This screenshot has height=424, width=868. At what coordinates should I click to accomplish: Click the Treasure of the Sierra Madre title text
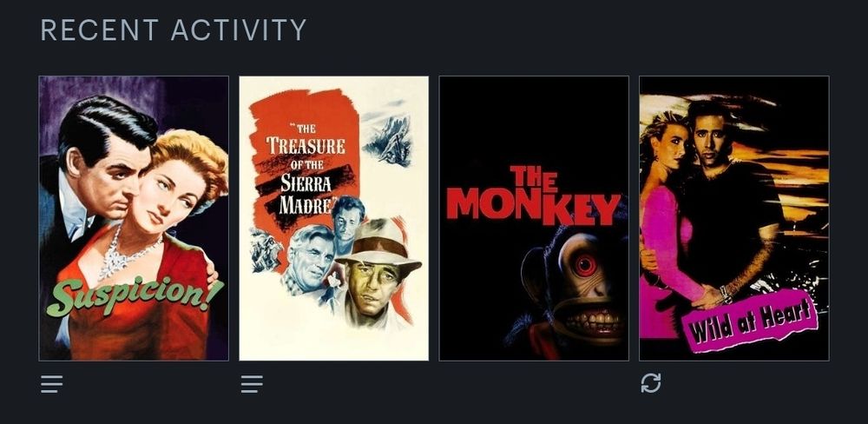click(x=305, y=169)
